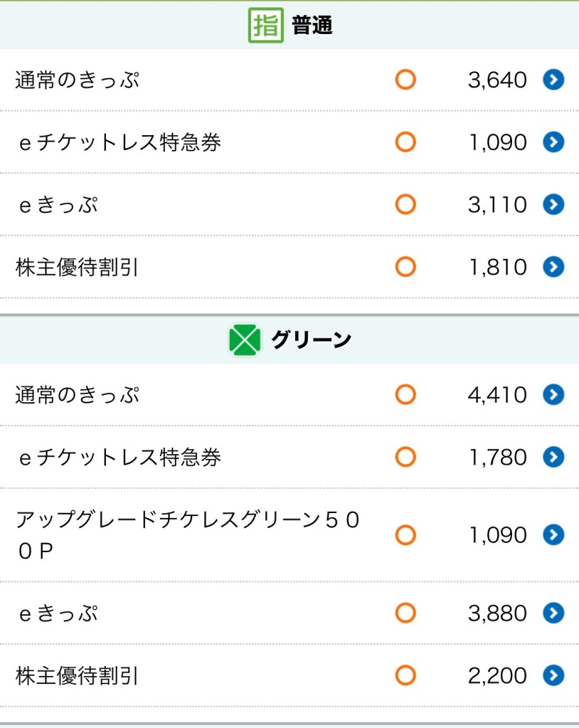Open arrow for グリーン eチケットレス特急券 1,780

[553, 457]
